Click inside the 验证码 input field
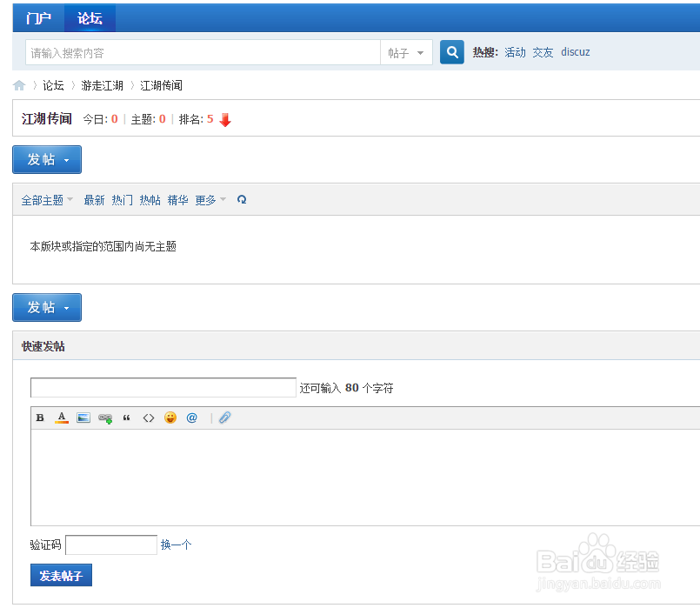The image size is (700, 608). point(110,545)
